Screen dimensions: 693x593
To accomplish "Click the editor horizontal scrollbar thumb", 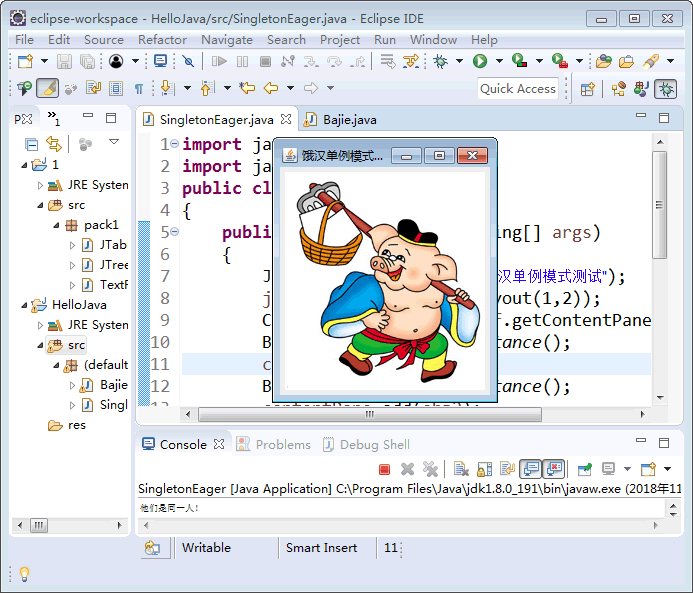I will (370, 414).
